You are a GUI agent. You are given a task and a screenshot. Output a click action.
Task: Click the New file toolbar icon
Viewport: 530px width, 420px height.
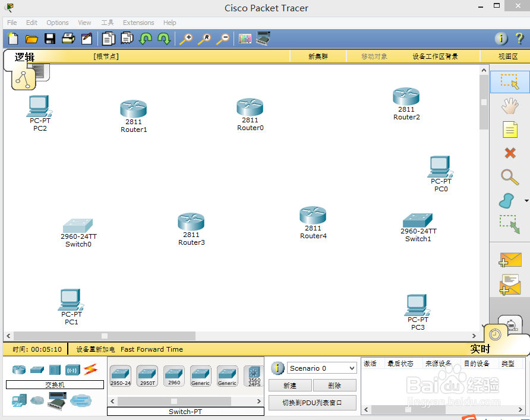13,39
